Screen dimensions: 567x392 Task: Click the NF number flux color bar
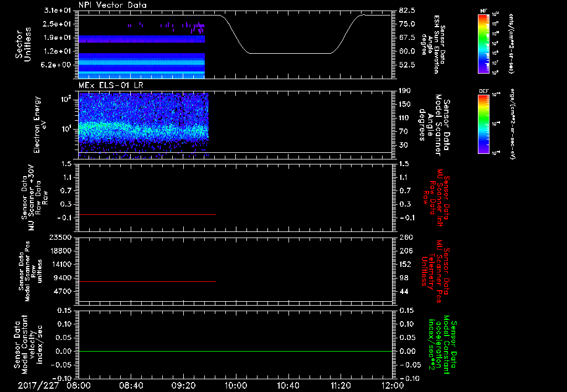pyautogui.click(x=483, y=43)
